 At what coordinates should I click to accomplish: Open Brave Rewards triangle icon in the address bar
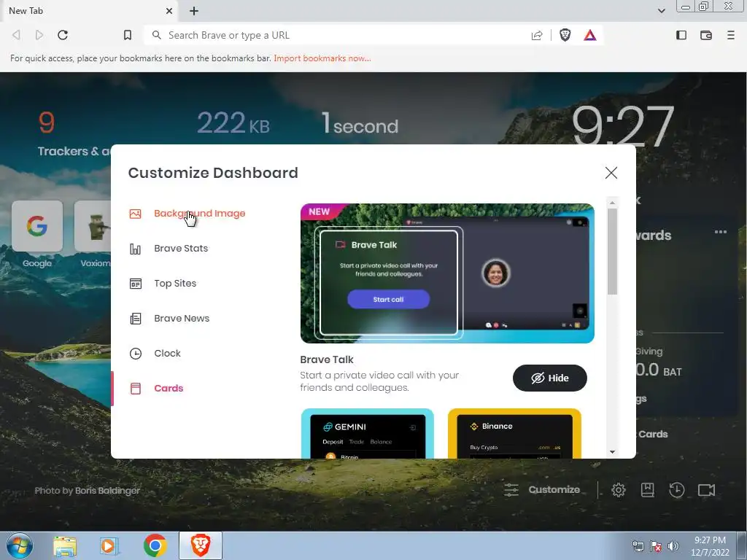point(589,35)
